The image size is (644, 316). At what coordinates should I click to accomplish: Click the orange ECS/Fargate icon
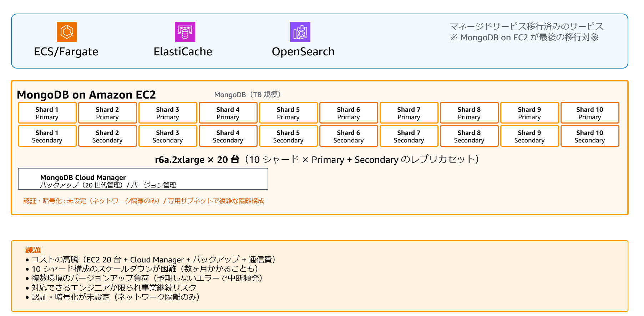click(x=67, y=32)
